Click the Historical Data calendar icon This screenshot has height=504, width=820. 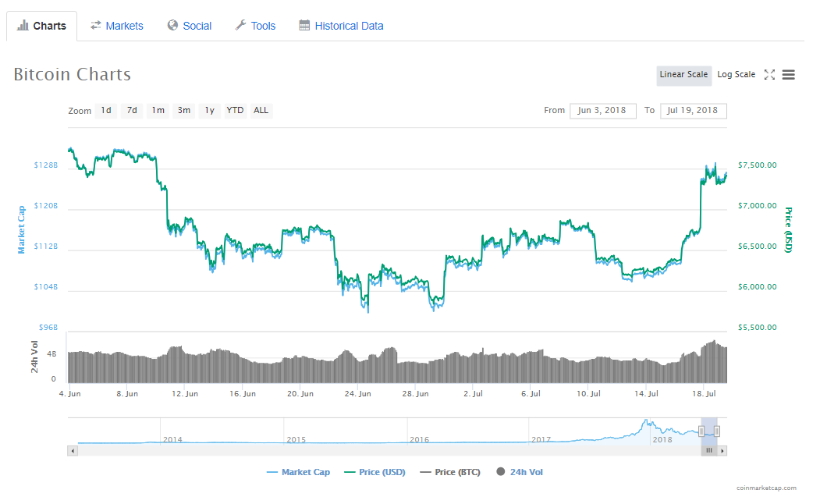tap(303, 26)
